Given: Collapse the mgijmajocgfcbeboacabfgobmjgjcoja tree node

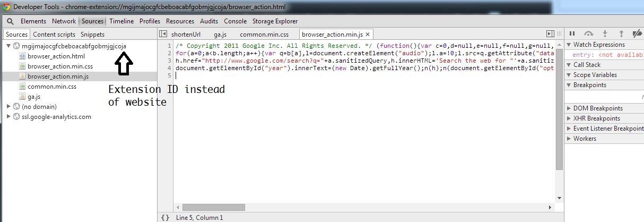Looking at the screenshot, I should point(8,46).
